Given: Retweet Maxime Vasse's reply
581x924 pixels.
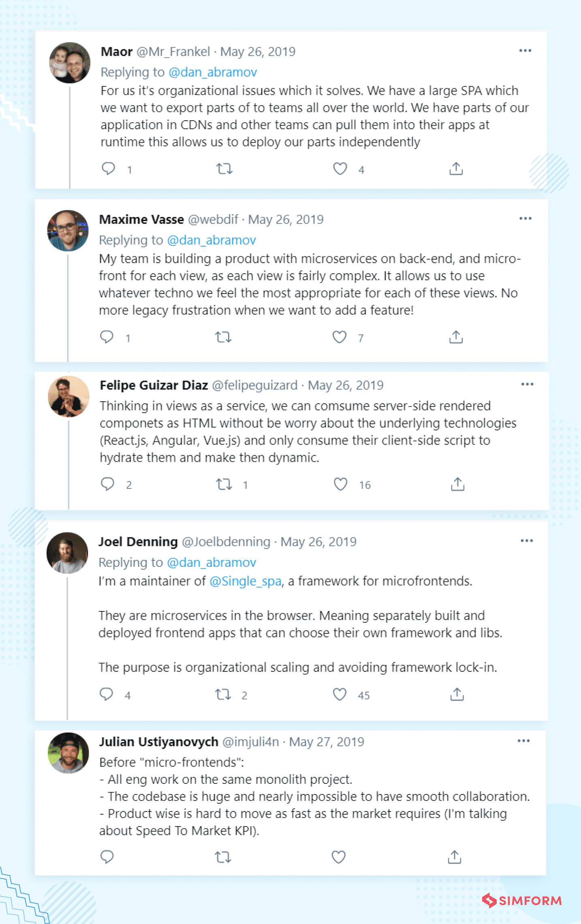Looking at the screenshot, I should click(x=223, y=337).
